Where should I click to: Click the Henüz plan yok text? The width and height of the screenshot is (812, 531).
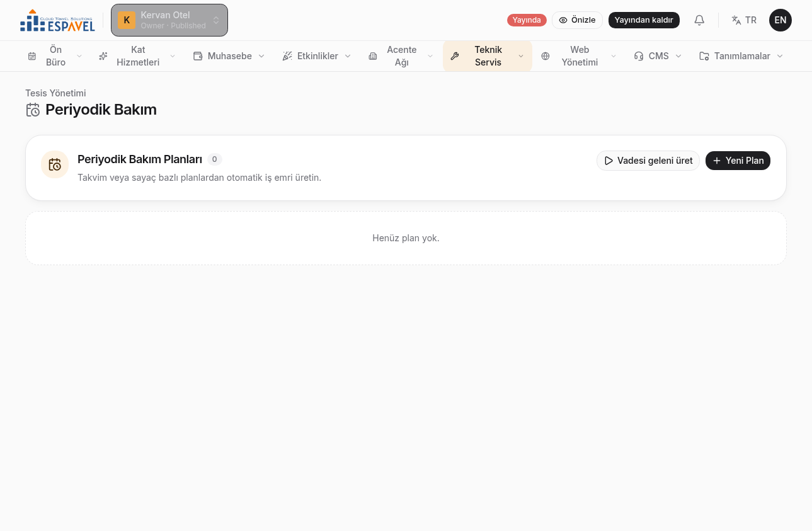406,238
